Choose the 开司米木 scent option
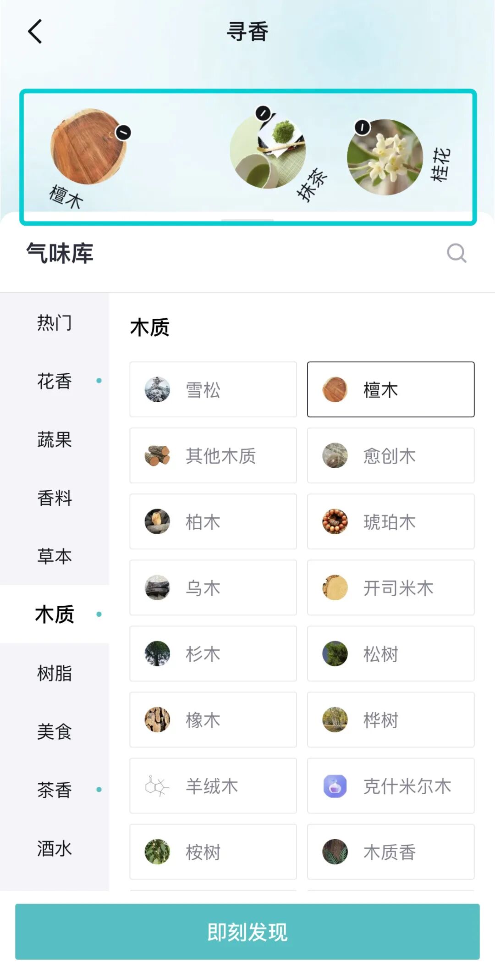The height and width of the screenshot is (980, 495). click(x=390, y=587)
